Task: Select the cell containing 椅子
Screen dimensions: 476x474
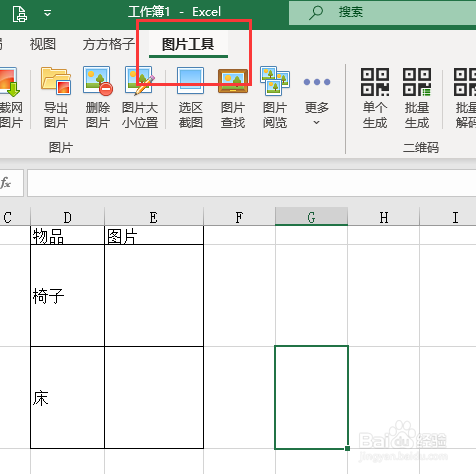Action: [x=67, y=296]
